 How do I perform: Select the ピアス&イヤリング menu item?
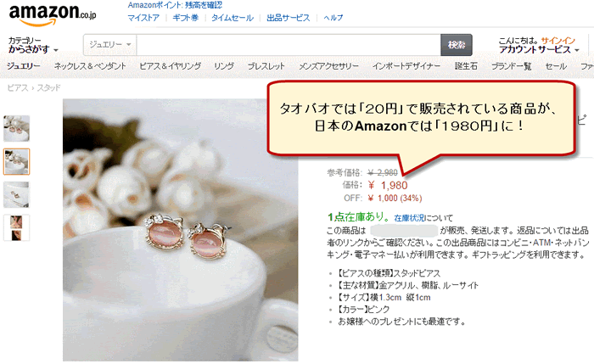[x=170, y=66]
